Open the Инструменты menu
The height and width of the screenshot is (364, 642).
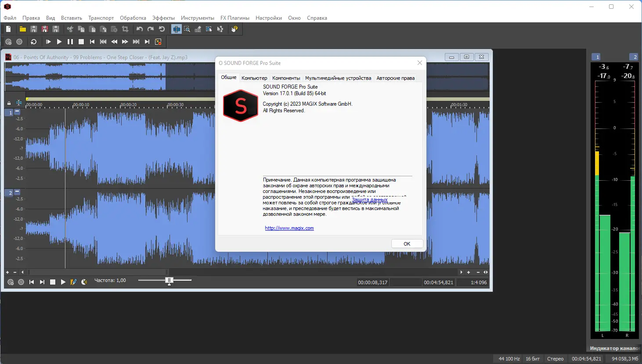coord(198,18)
